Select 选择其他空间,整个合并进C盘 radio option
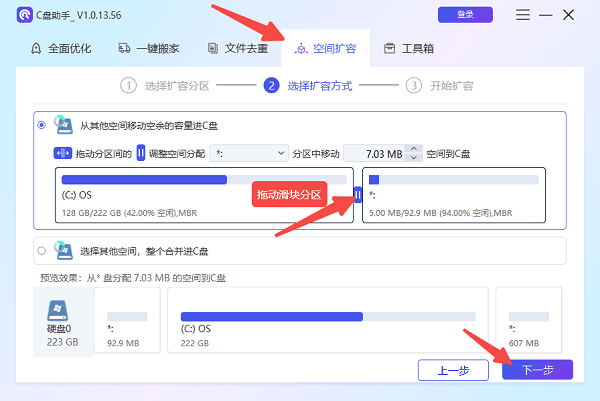The width and height of the screenshot is (600, 401). [x=41, y=250]
